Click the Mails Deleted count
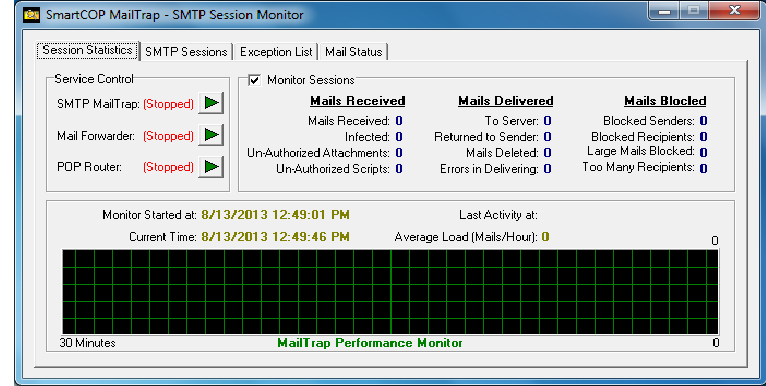The height and width of the screenshot is (386, 766). [x=548, y=153]
